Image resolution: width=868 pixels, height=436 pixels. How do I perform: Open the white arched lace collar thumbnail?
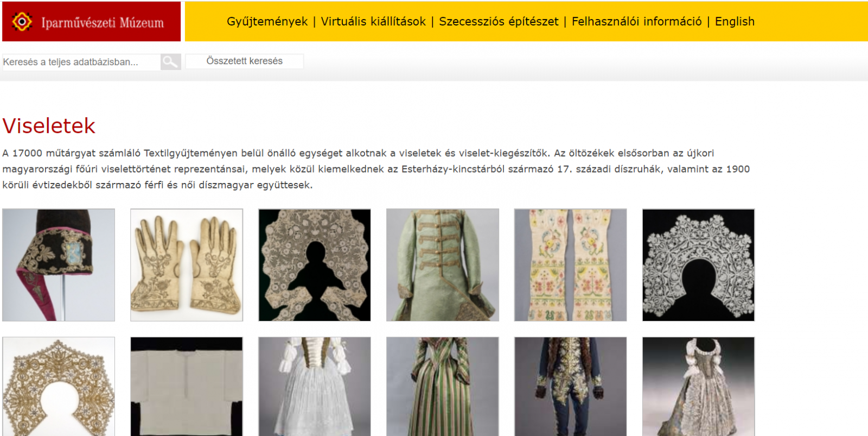tap(699, 265)
